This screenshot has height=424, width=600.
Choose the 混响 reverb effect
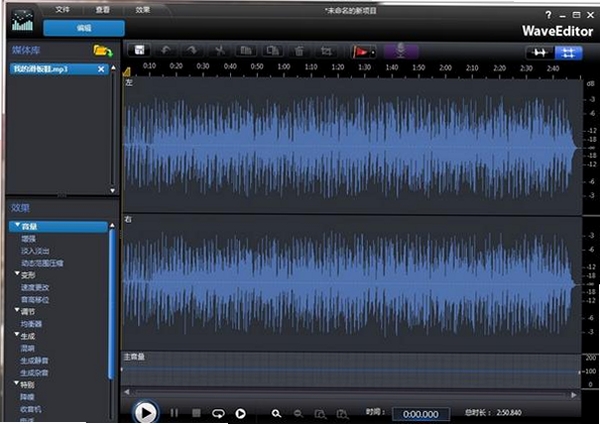click(x=27, y=348)
